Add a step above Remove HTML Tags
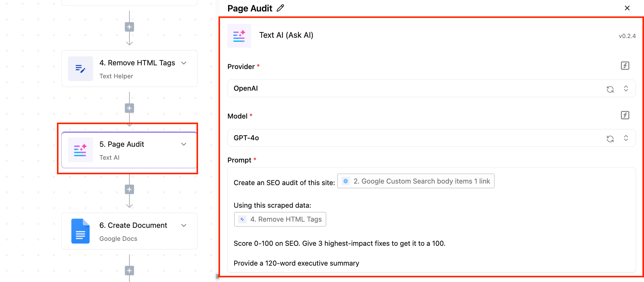The image size is (644, 282). click(x=129, y=27)
